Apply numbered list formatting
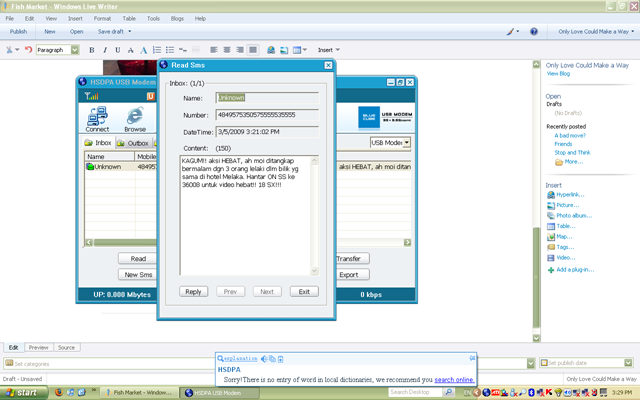 pyautogui.click(x=157, y=50)
